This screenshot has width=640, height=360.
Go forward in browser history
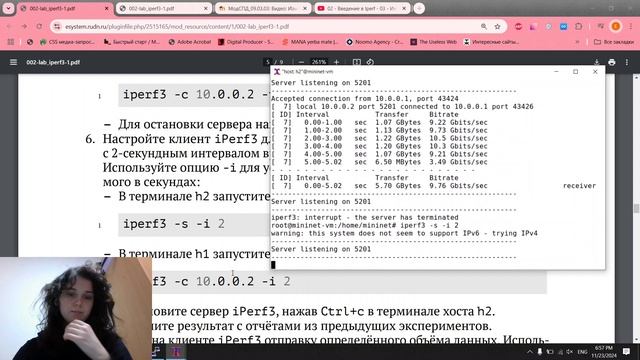[x=24, y=27]
